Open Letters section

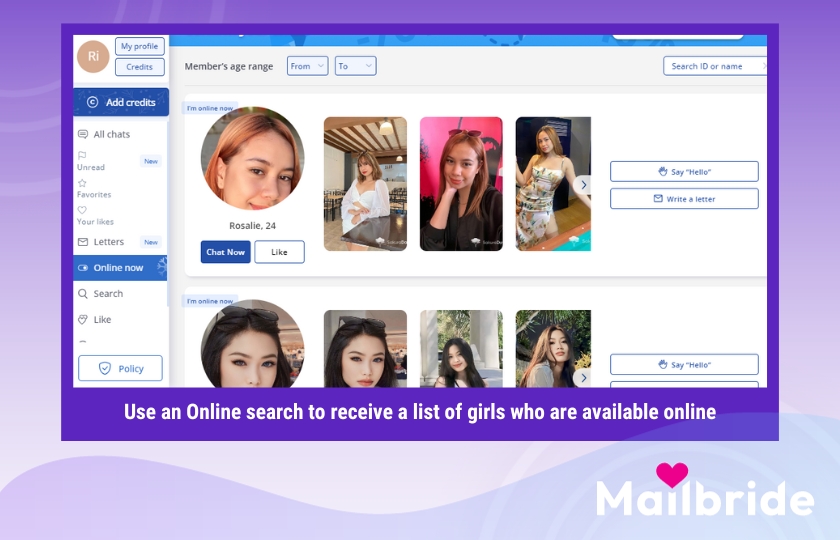tap(109, 242)
